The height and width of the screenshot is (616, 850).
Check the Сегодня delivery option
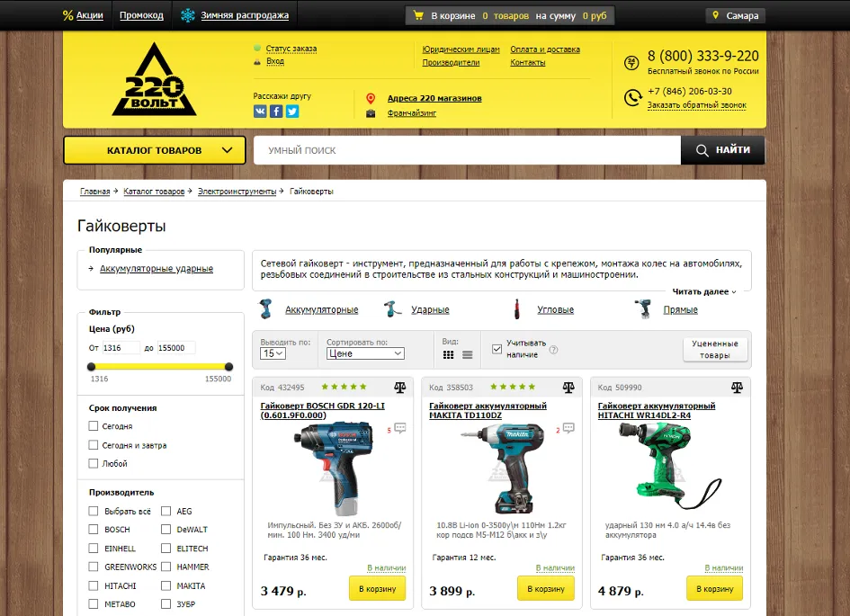pos(94,426)
